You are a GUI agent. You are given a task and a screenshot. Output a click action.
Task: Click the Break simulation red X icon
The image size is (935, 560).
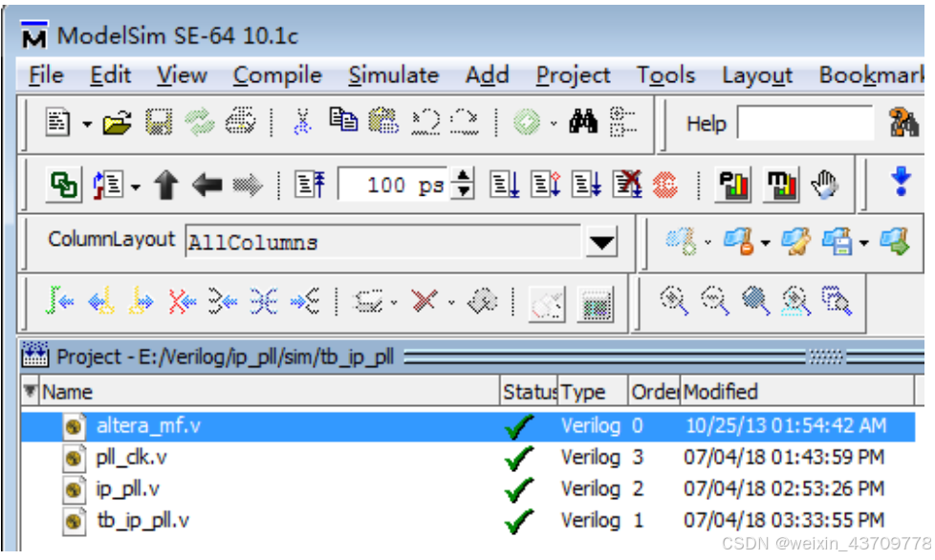(628, 184)
